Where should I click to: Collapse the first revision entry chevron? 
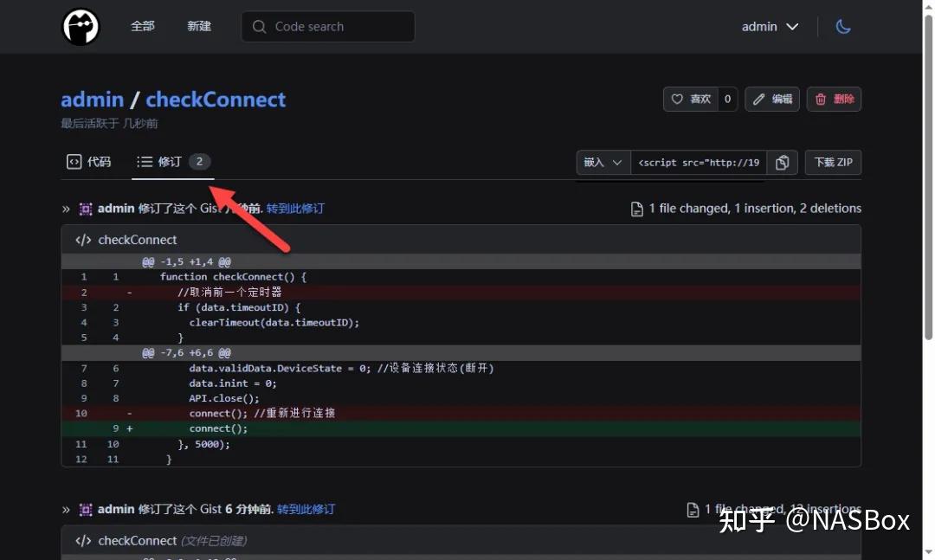(x=67, y=208)
